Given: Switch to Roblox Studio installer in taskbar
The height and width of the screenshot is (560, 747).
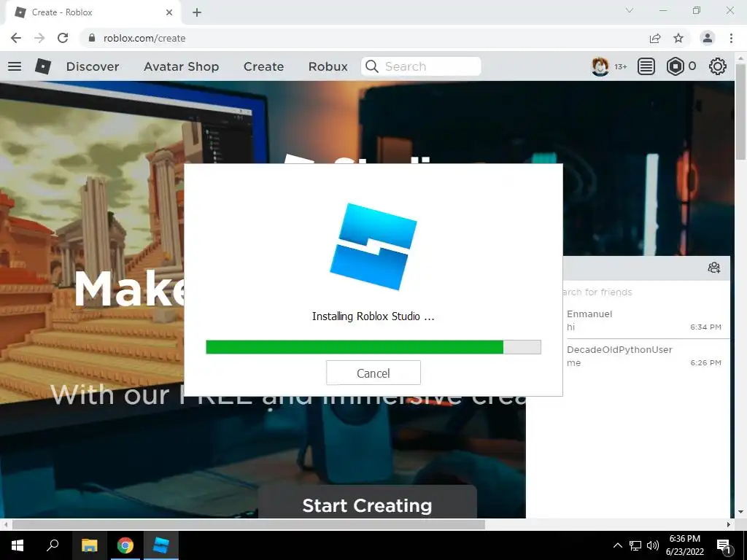Looking at the screenshot, I should click(161, 545).
